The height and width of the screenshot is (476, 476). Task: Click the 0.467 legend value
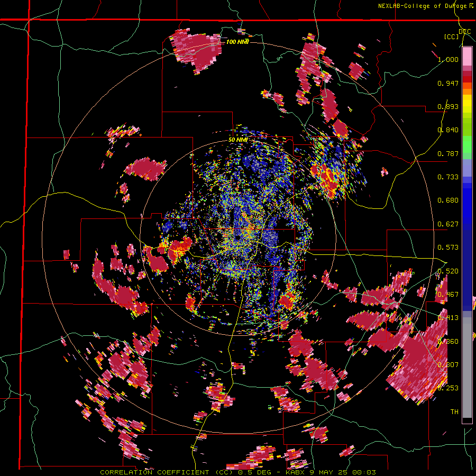tap(448, 295)
